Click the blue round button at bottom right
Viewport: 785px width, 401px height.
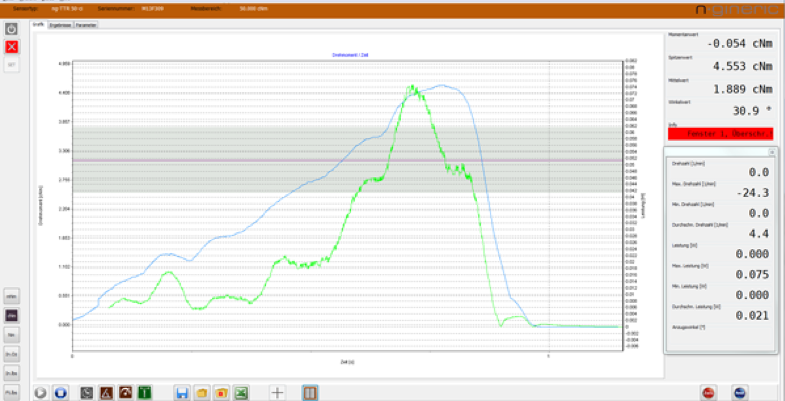741,392
